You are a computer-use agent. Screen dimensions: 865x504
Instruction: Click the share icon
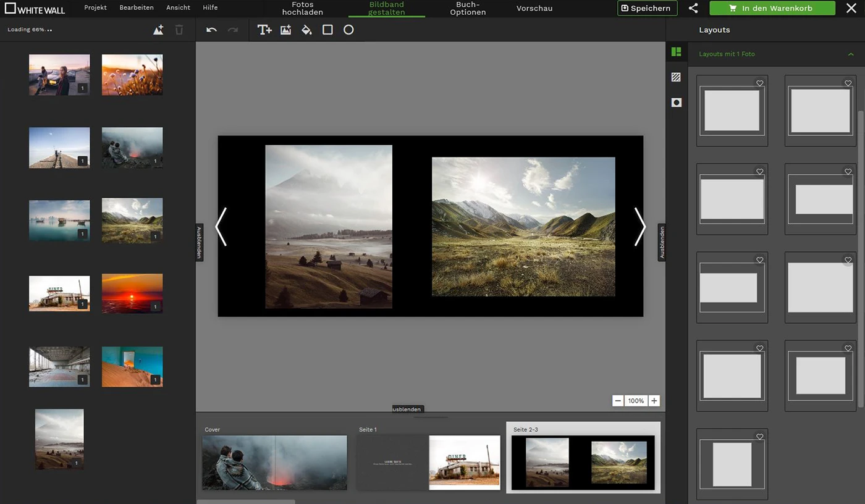click(693, 8)
